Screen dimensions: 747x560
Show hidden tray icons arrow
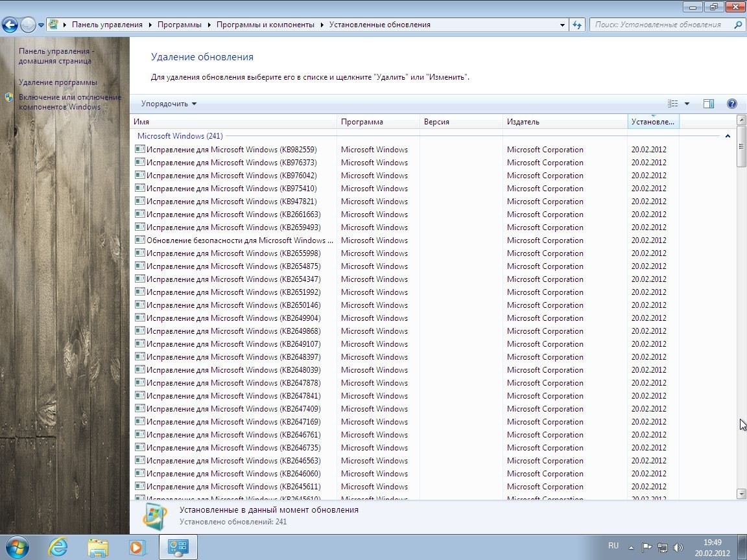(x=631, y=548)
